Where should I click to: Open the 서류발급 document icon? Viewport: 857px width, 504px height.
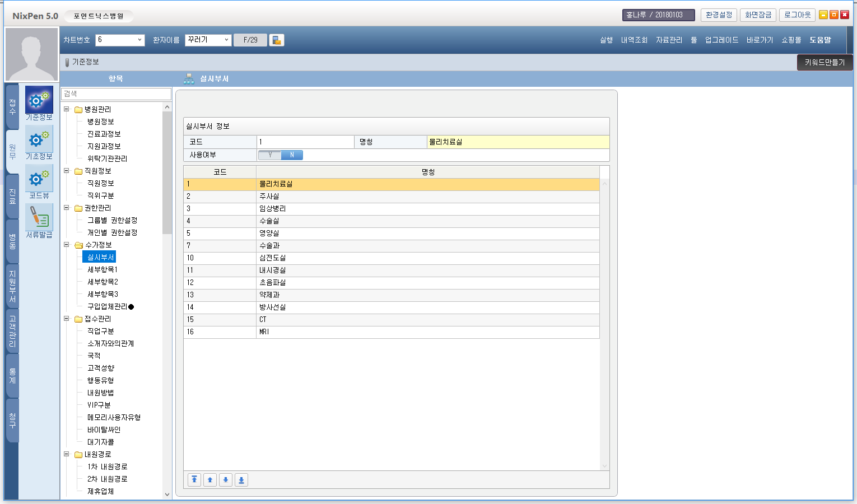[39, 217]
